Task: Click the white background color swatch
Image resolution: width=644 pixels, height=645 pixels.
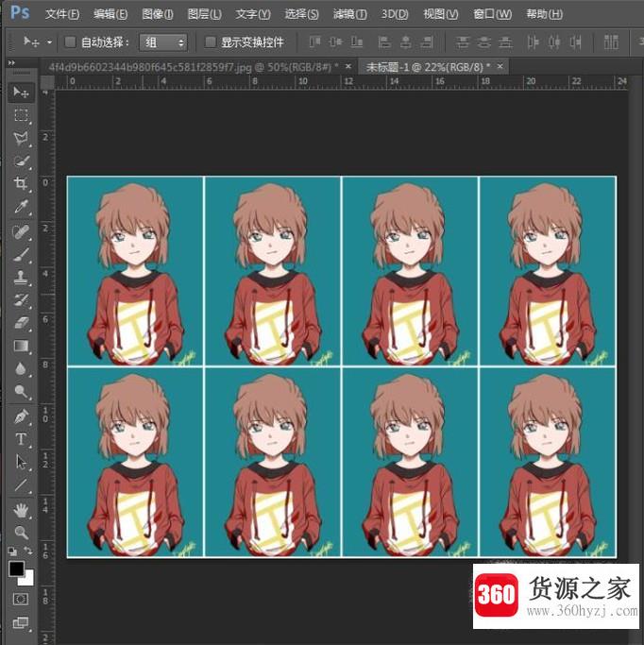Action: point(28,580)
